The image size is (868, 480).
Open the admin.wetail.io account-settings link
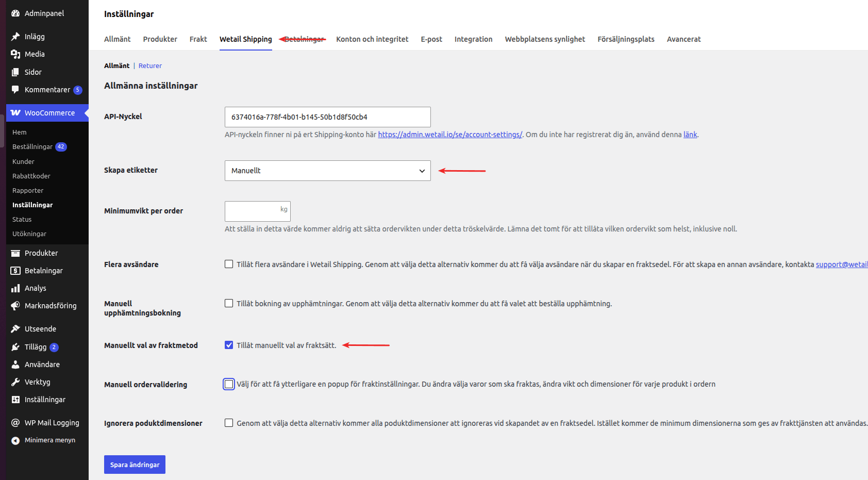tap(450, 135)
